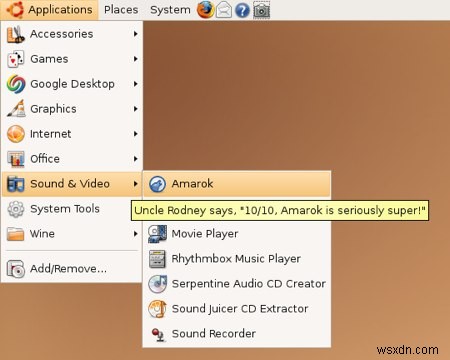Launch Serpentine Audio CD Creator
Image resolution: width=450 pixels, height=360 pixels.
tap(237, 284)
